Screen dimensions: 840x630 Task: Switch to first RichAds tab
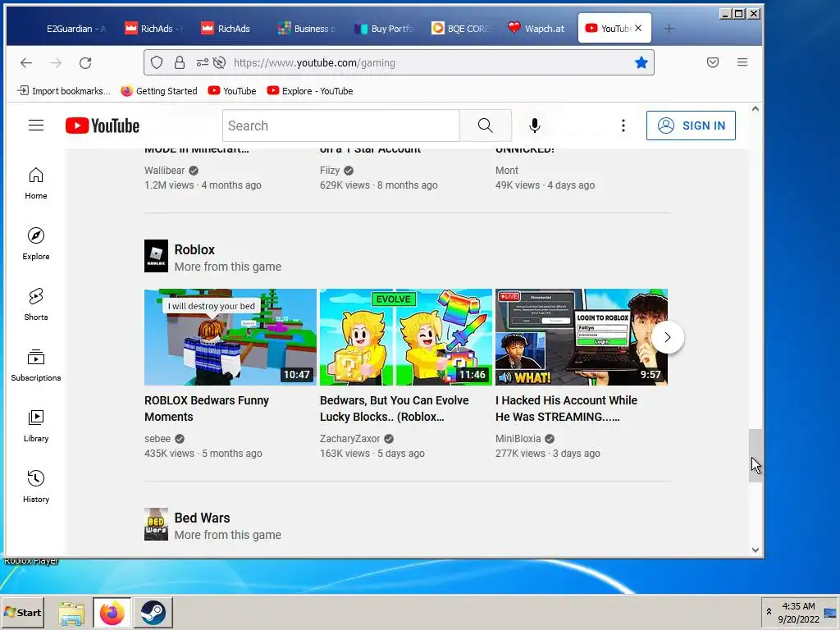pyautogui.click(x=153, y=29)
